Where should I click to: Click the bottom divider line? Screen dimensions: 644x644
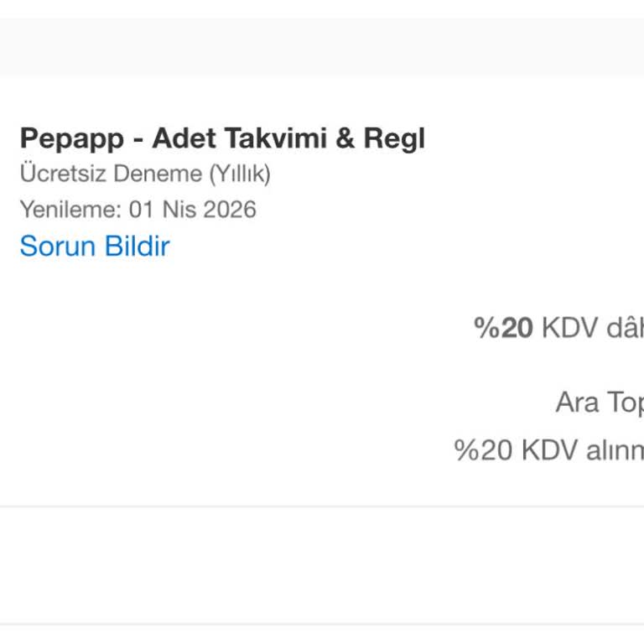coord(322,624)
